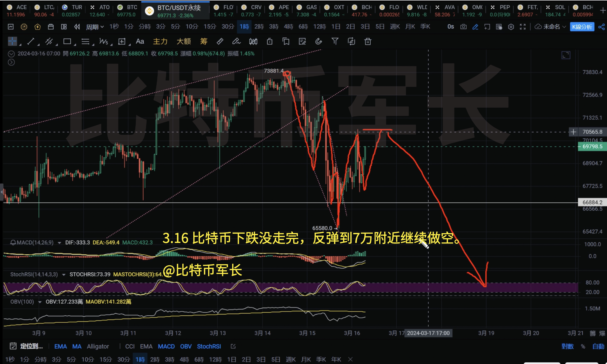607x364 pixels.
Task: Close the bottom timeframe bar with X
Action: coord(350,359)
